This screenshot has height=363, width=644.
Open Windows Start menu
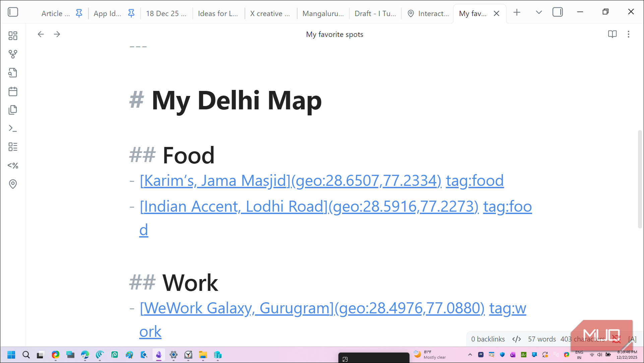pos(11,355)
